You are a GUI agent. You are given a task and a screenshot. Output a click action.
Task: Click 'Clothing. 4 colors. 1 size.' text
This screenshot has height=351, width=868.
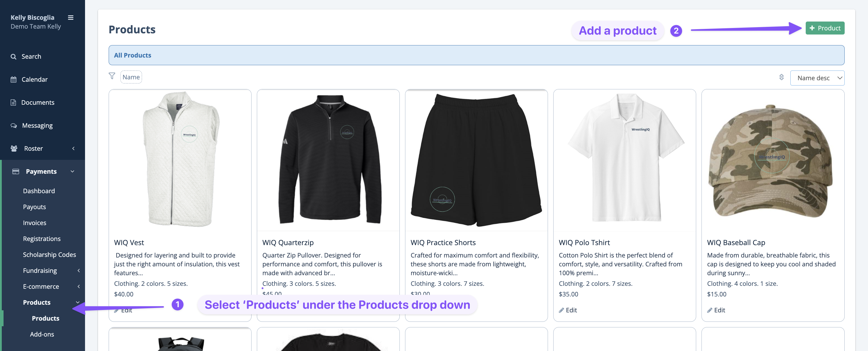(742, 284)
